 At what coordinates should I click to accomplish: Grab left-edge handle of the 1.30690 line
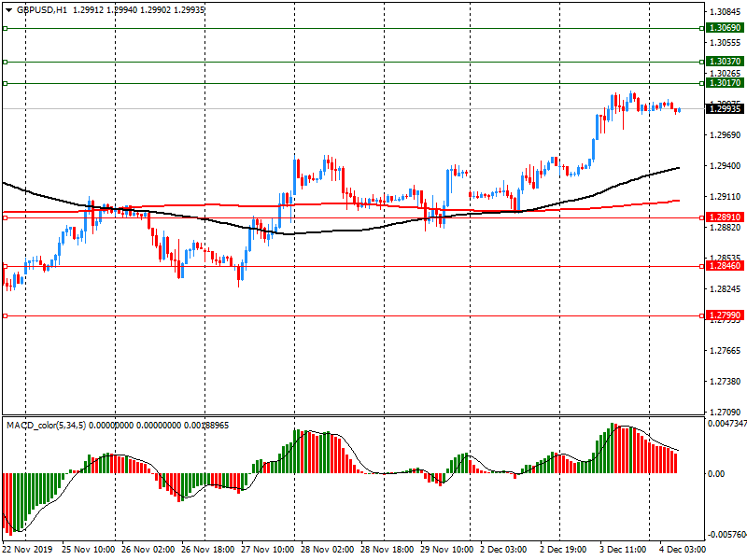click(x=5, y=29)
